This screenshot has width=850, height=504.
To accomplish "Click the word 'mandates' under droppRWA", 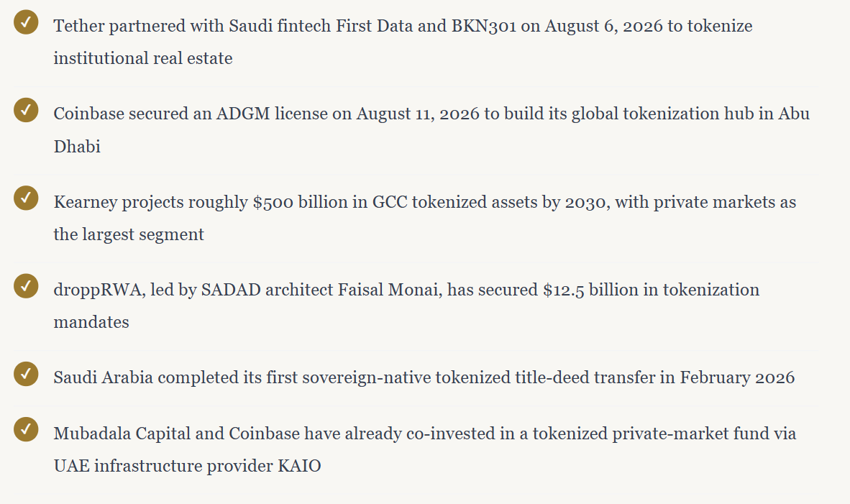I will 91,322.
